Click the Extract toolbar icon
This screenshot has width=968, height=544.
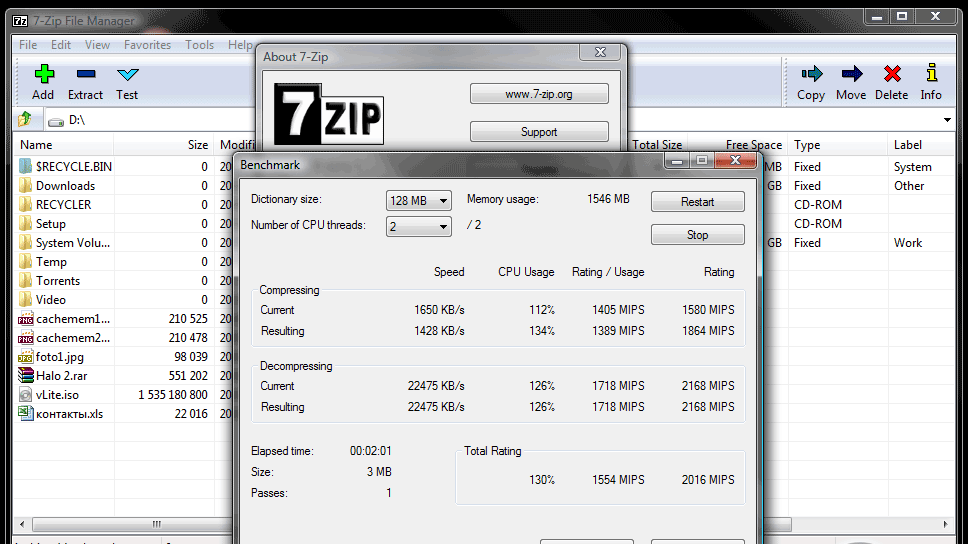click(86, 74)
